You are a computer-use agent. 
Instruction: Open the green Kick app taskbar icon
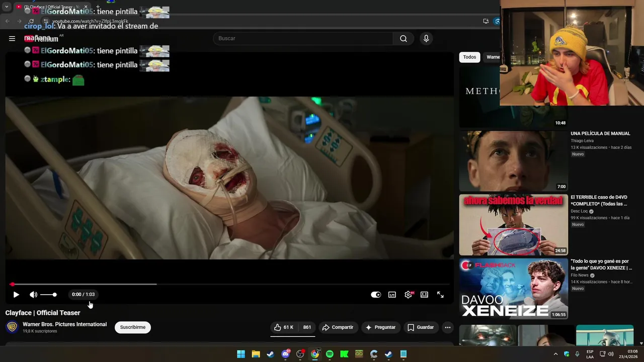click(344, 354)
